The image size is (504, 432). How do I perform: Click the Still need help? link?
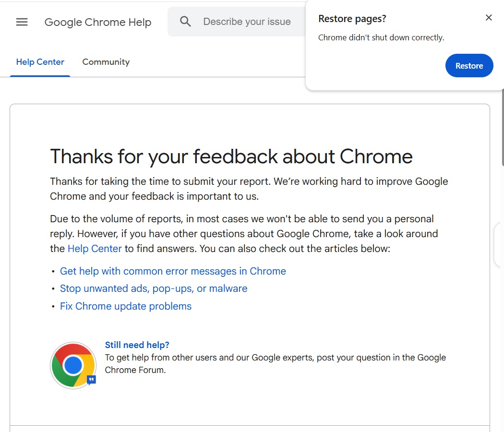point(137,345)
